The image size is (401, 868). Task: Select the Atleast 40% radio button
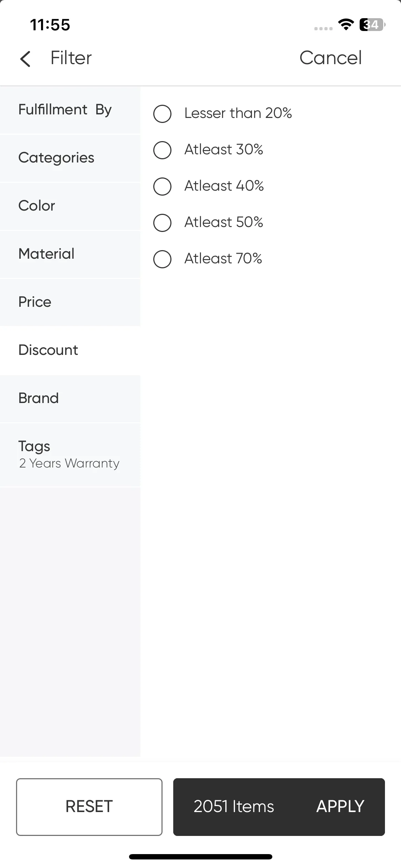[162, 186]
